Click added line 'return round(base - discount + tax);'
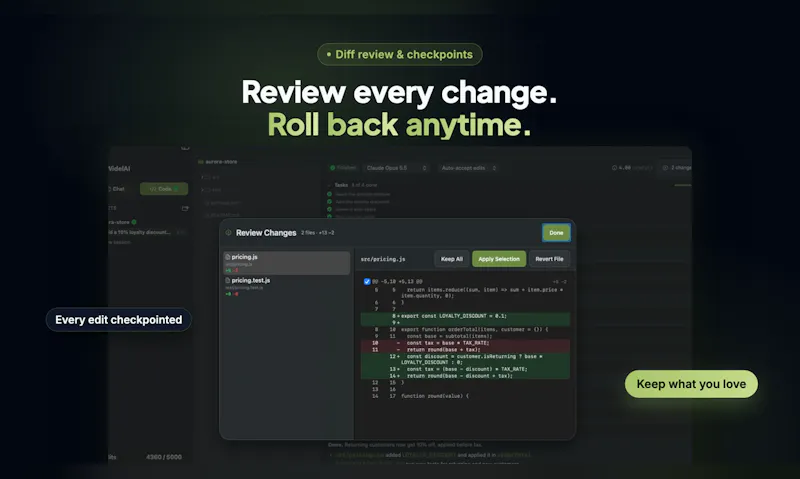800x479 pixels. [x=465, y=375]
